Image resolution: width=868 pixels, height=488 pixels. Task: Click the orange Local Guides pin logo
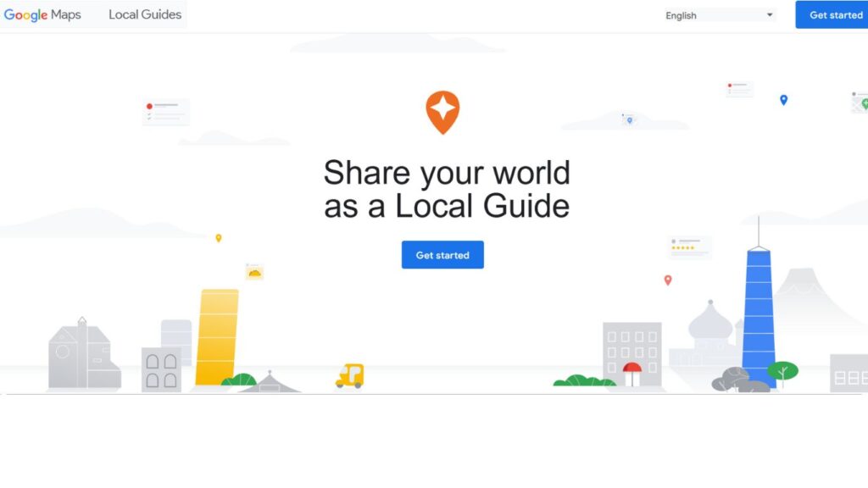pyautogui.click(x=444, y=113)
